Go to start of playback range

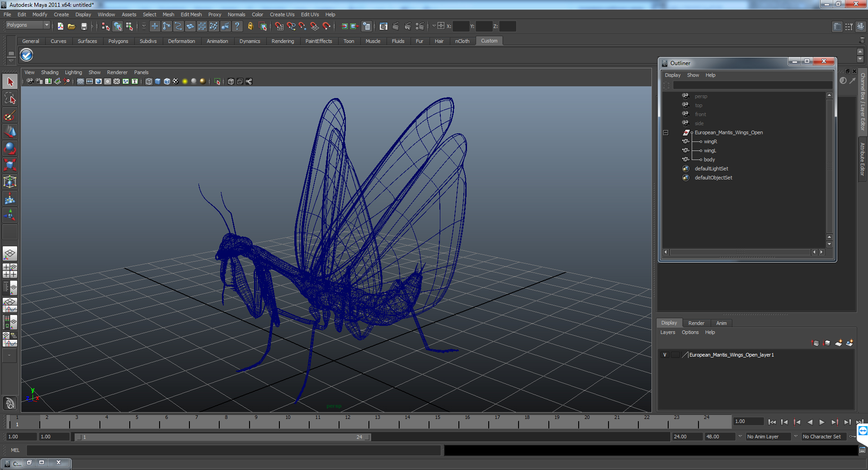tap(772, 422)
